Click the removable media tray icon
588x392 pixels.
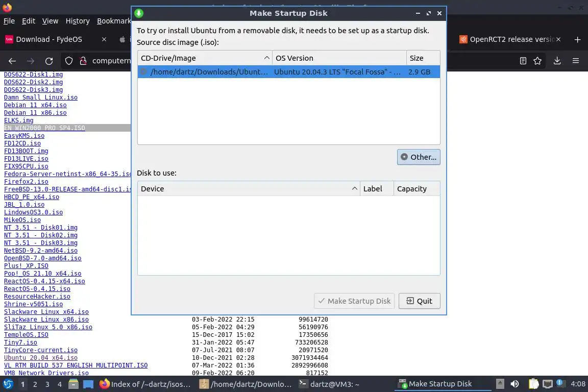pos(500,384)
